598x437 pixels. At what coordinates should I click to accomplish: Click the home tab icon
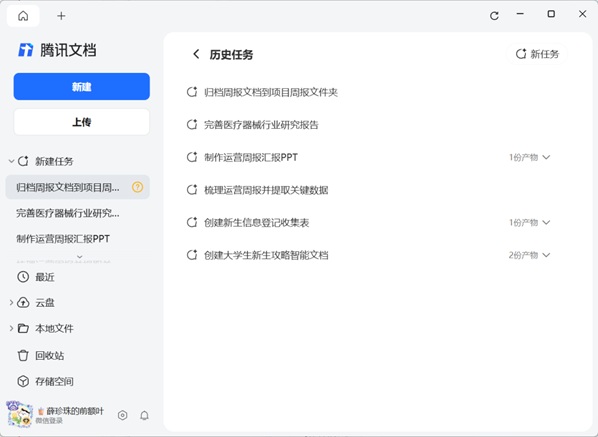[x=23, y=16]
